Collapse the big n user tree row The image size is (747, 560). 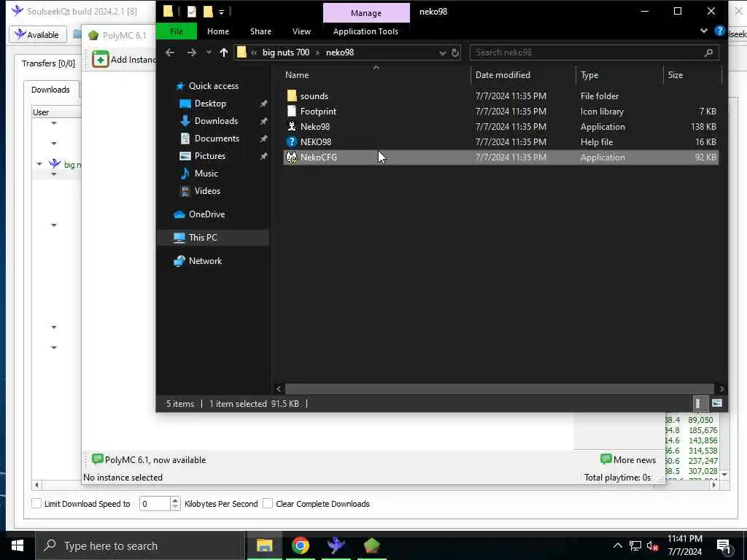point(39,164)
